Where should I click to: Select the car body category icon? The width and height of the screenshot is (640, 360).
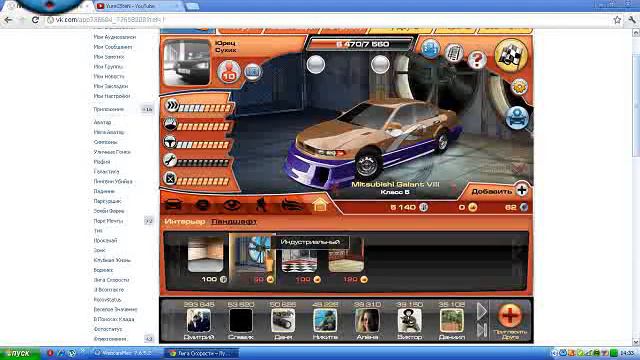(x=173, y=204)
